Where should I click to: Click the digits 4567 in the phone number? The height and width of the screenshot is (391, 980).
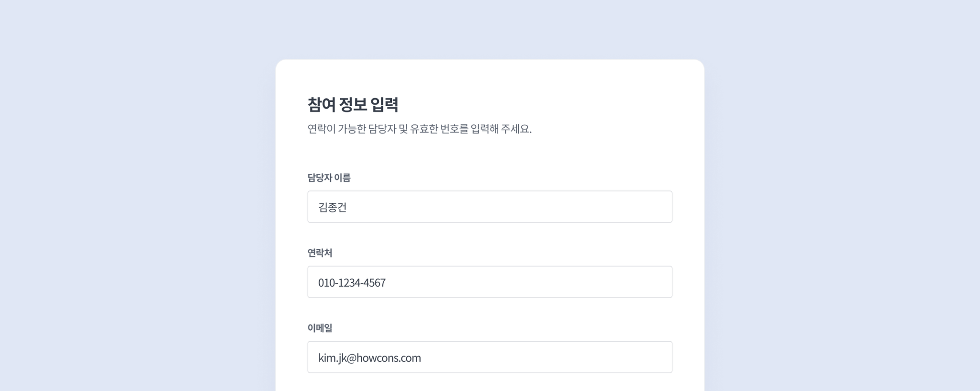(374, 282)
